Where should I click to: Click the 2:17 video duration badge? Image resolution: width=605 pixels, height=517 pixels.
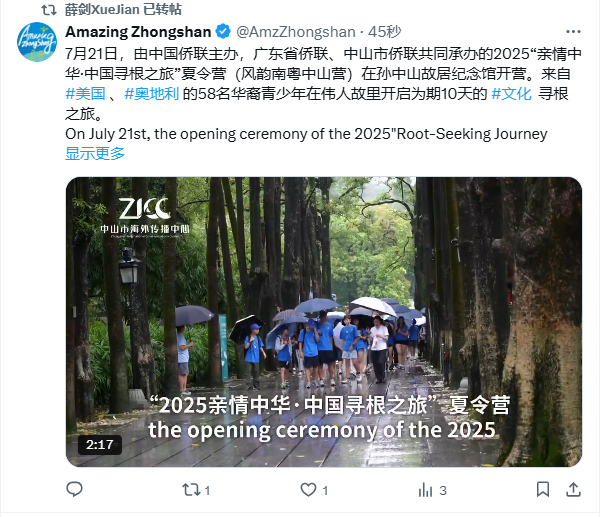[100, 444]
